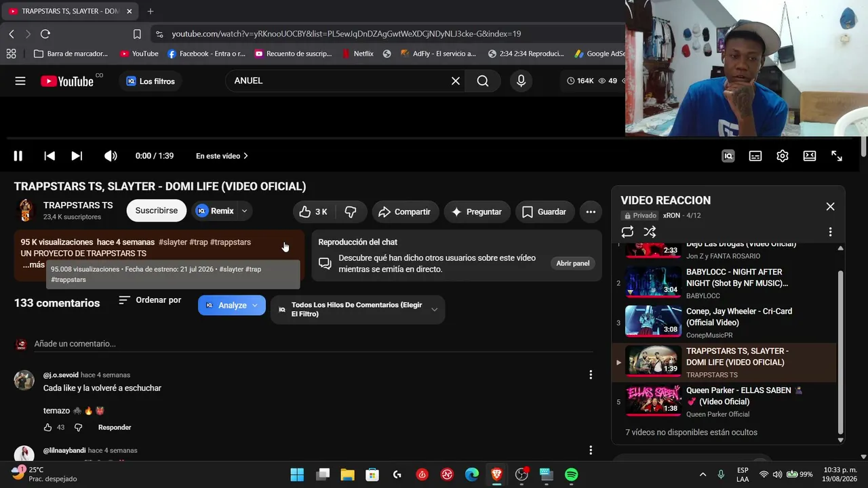
Task: Open the playlist options menu
Action: pyautogui.click(x=830, y=232)
